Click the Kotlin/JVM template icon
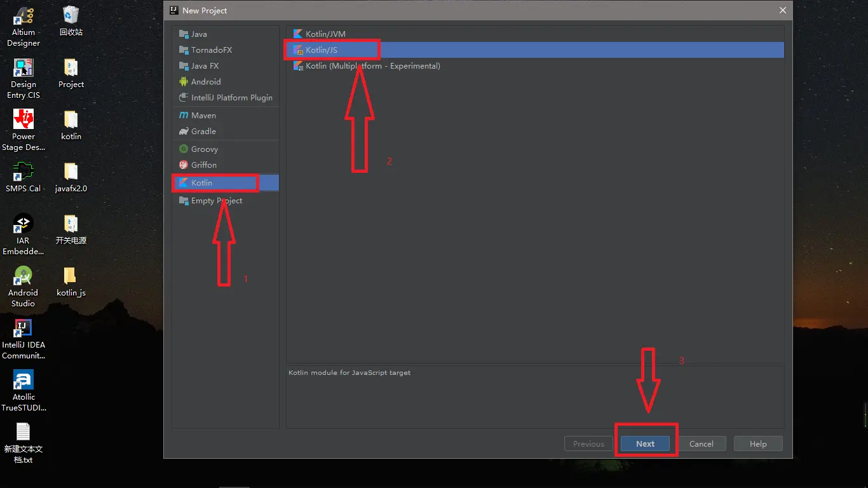 tap(298, 34)
